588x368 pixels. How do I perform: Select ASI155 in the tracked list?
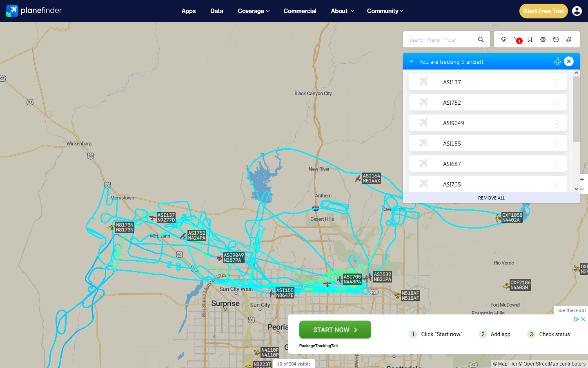tap(488, 144)
